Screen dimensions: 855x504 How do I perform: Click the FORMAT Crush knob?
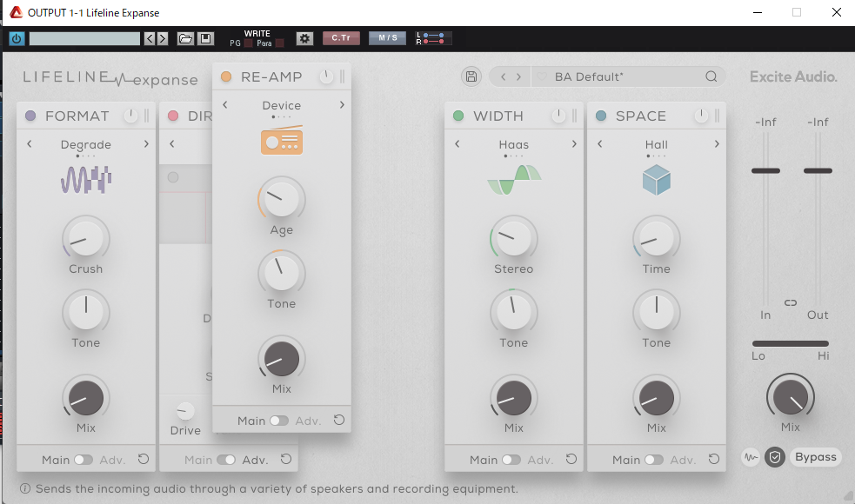(x=86, y=239)
